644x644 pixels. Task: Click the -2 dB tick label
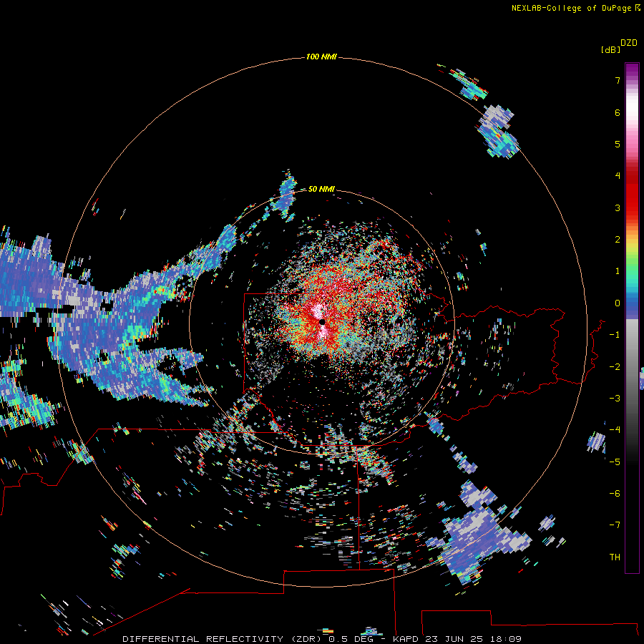(615, 367)
